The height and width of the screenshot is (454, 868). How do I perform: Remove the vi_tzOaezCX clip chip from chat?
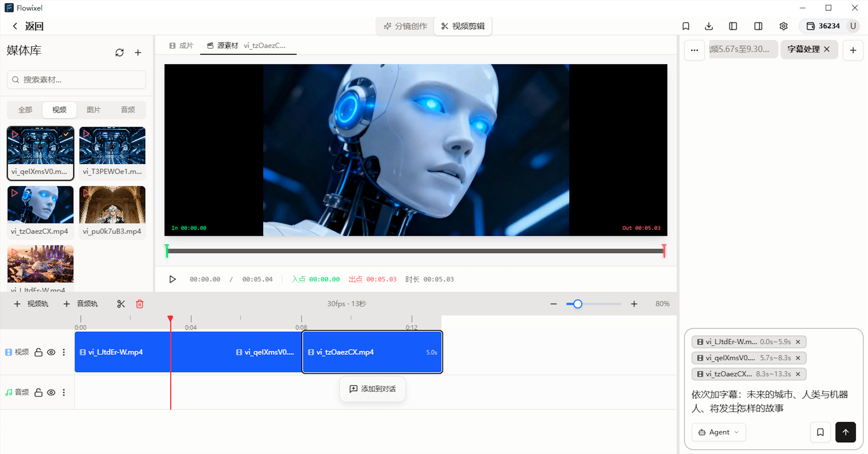coord(798,374)
